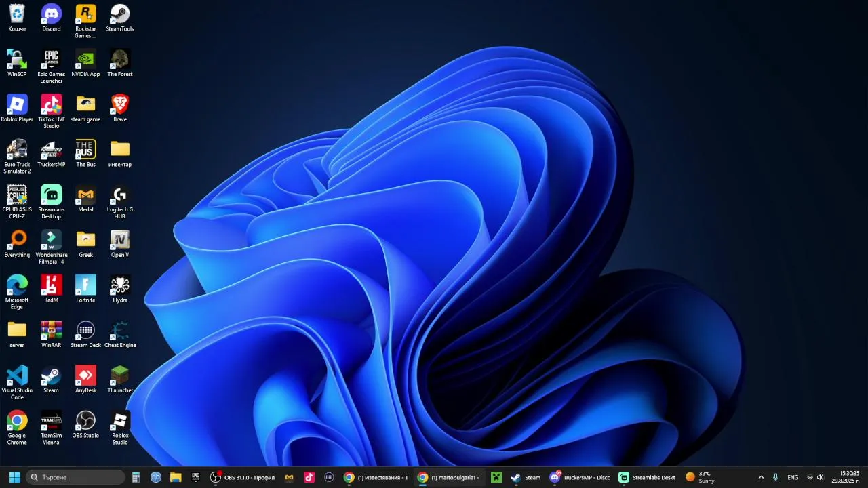Open File Explorer from the taskbar
The height and width of the screenshot is (488, 868).
[x=176, y=477]
